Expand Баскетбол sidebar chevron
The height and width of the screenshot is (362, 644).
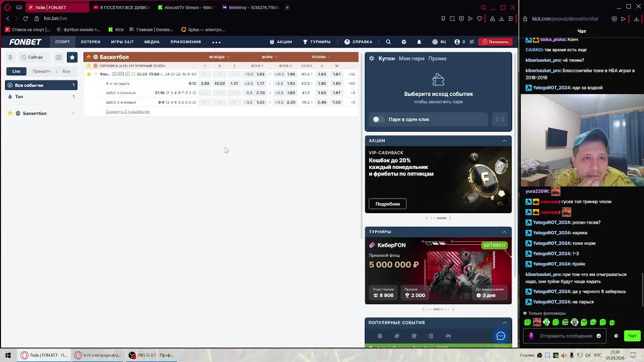73,114
